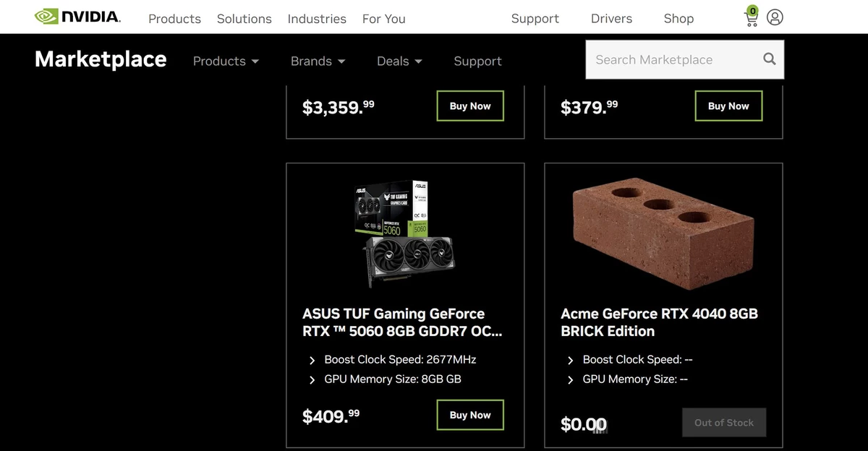Click the search magnifying glass icon
The width and height of the screenshot is (868, 451).
[769, 59]
